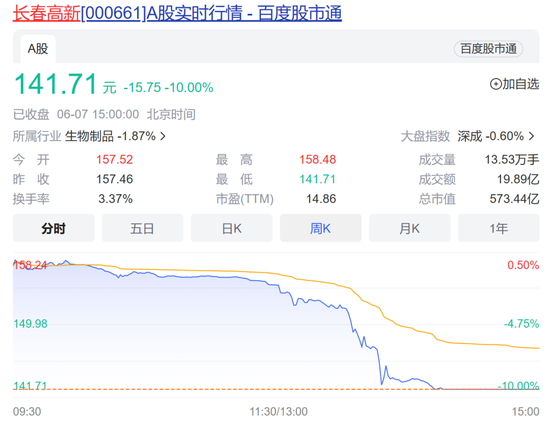Click the 149.98 chart axis label

[x=30, y=323]
